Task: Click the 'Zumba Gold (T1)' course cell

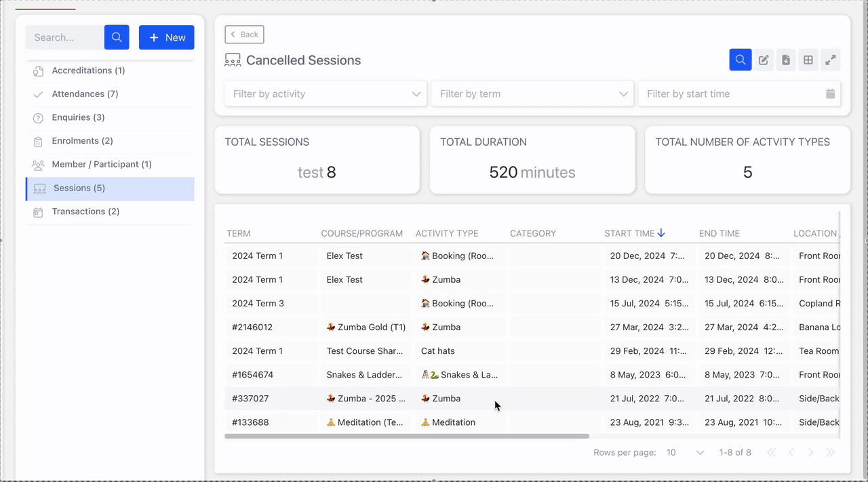Action: tap(366, 327)
